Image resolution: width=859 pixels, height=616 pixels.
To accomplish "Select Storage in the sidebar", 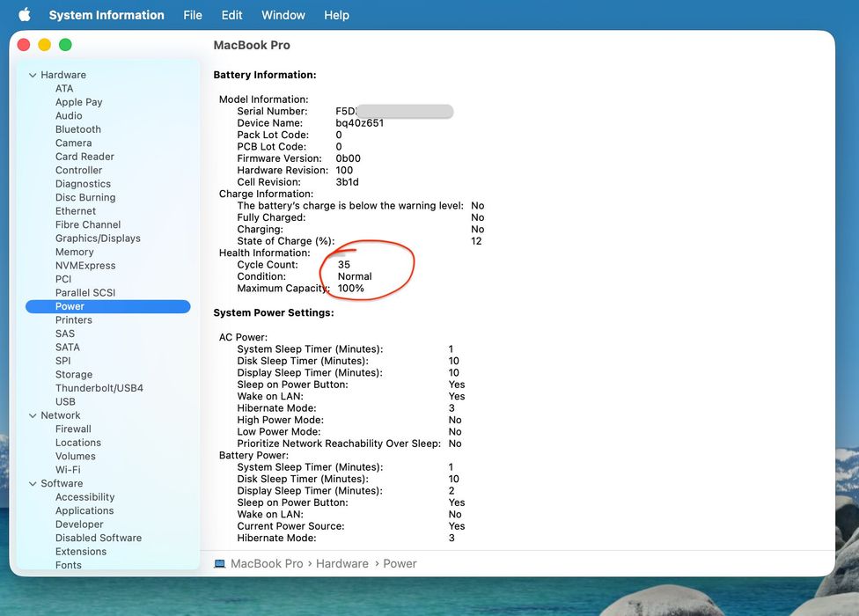I will pos(74,375).
